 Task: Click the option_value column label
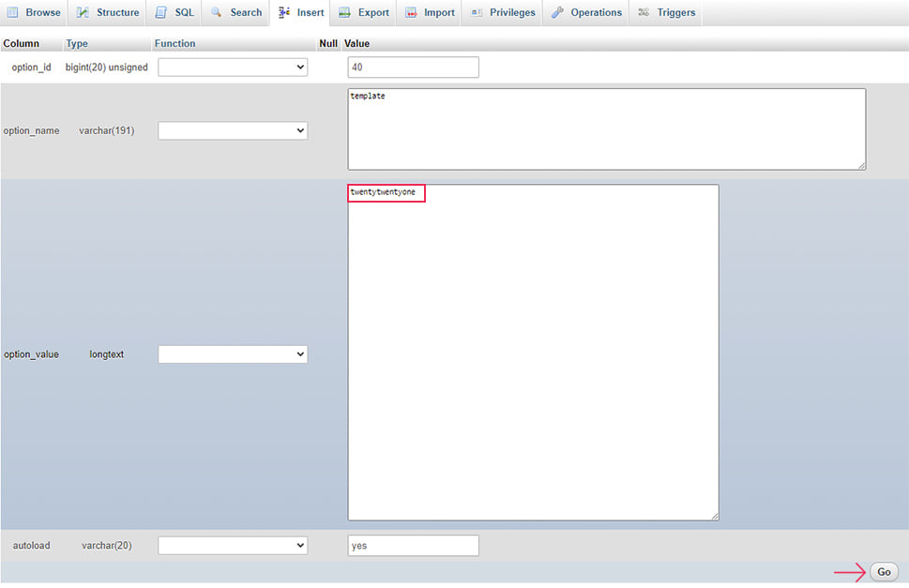[x=31, y=354]
